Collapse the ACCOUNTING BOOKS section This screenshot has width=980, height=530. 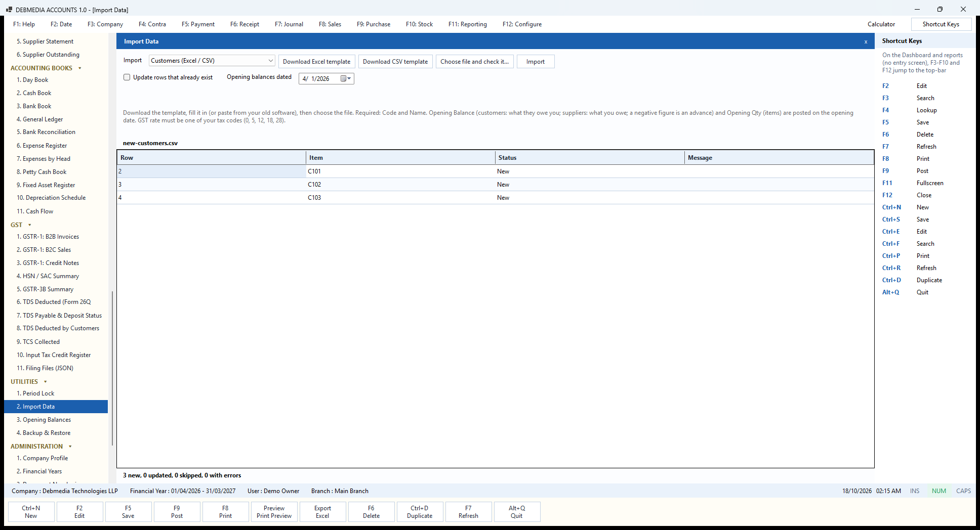point(79,68)
